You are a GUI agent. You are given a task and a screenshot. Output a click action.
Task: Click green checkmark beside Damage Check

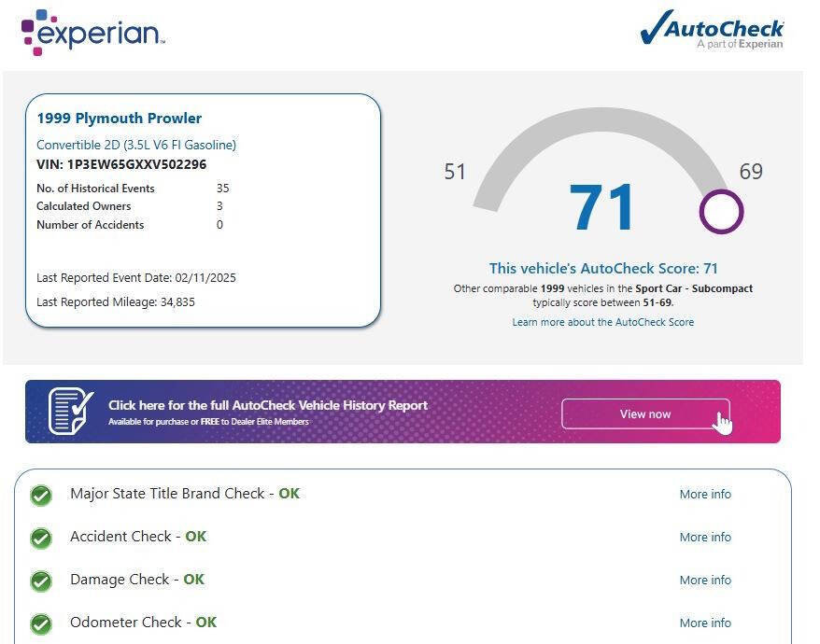click(41, 581)
